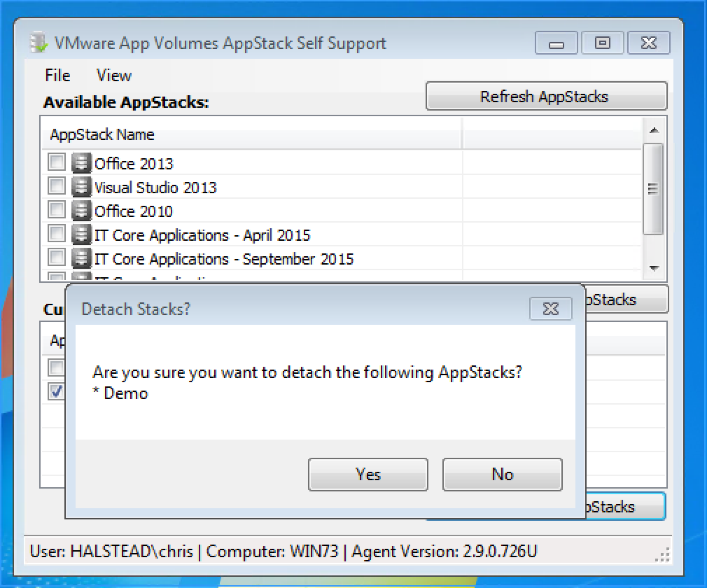Click the IT Core Applications April 2015 icon
Screen dimensions: 707x588
tap(83, 234)
